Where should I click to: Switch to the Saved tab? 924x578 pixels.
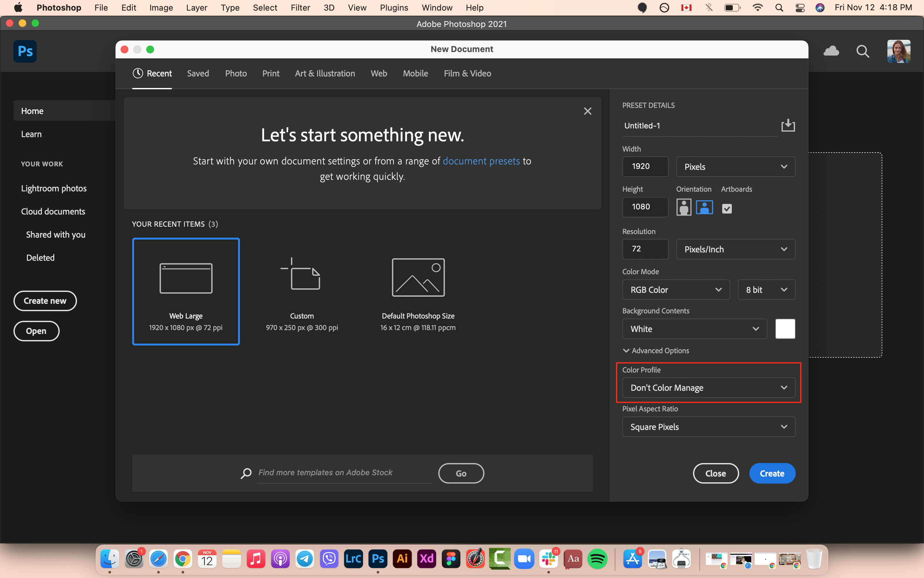[198, 74]
